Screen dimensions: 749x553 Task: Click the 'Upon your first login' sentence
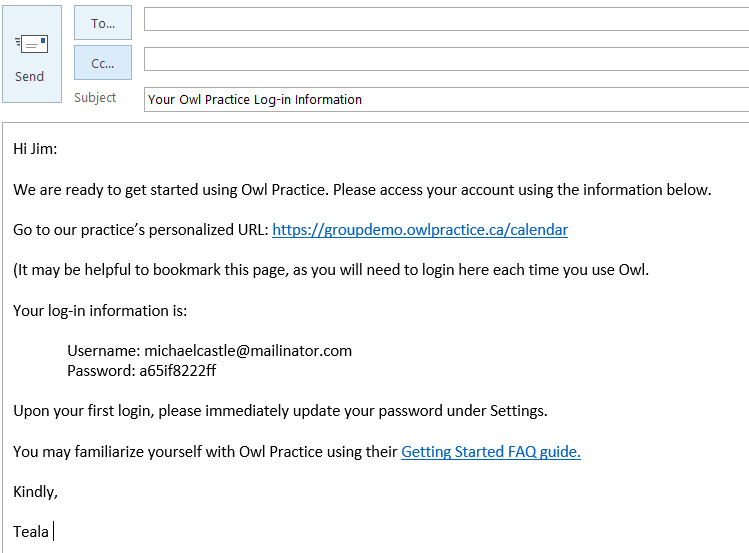280,411
